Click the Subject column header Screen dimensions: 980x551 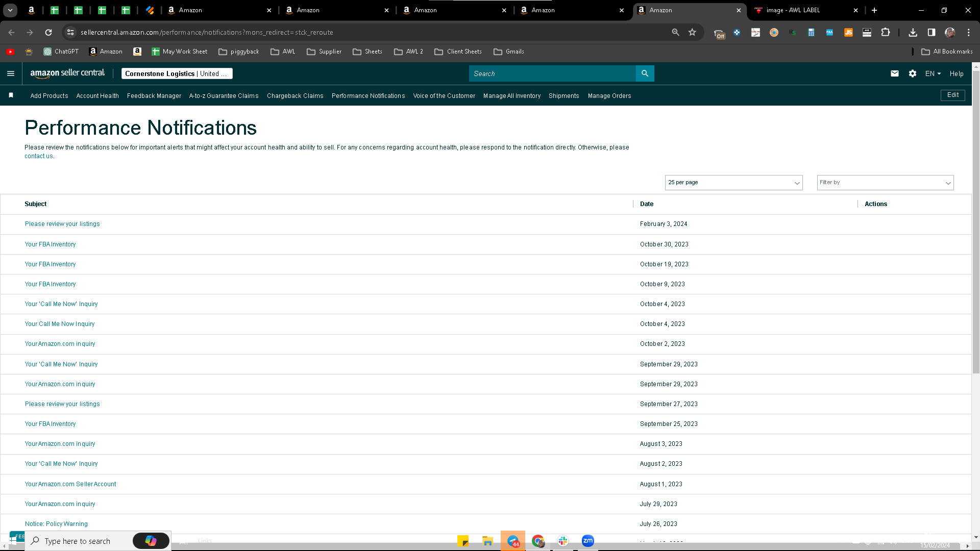tap(36, 204)
